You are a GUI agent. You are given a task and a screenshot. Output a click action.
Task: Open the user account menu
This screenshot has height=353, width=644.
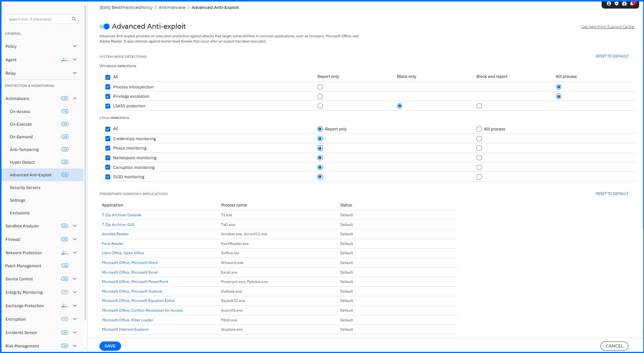coord(609,3)
